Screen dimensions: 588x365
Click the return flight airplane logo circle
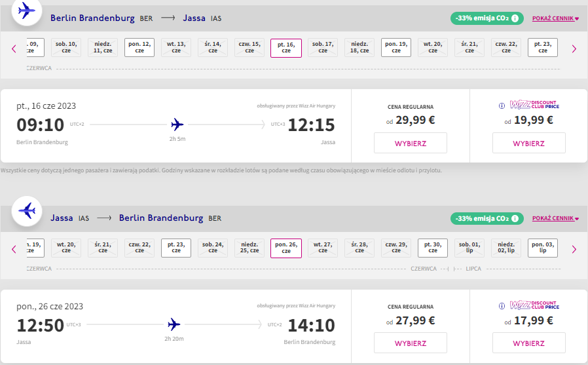pyautogui.click(x=27, y=211)
